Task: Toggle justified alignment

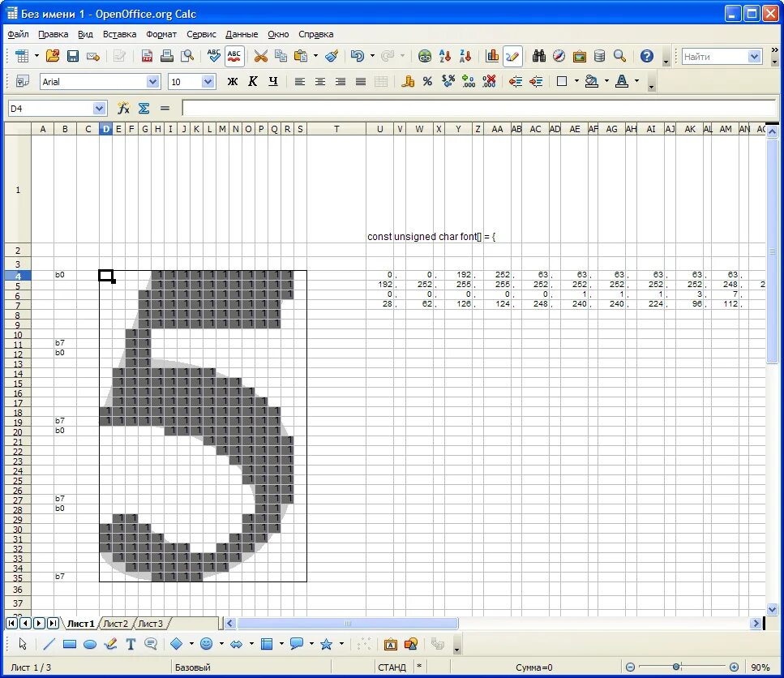Action: tap(361, 81)
